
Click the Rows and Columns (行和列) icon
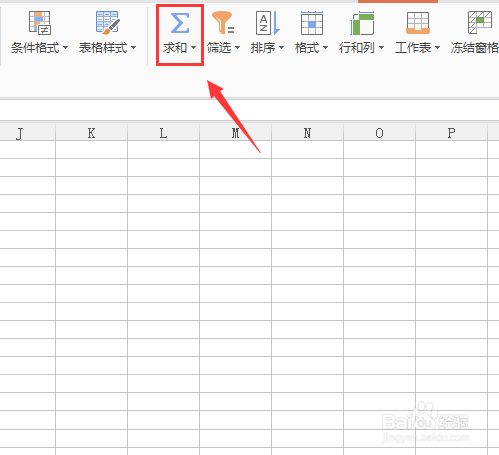click(362, 23)
